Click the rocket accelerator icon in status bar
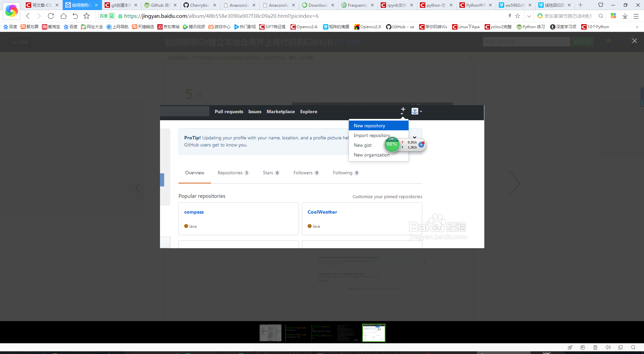This screenshot has width=644, height=354. pos(570,347)
